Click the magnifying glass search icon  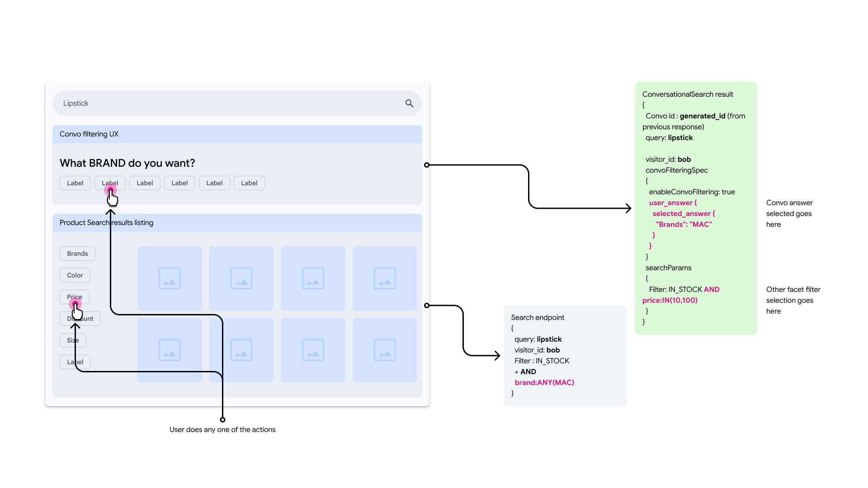click(x=409, y=103)
